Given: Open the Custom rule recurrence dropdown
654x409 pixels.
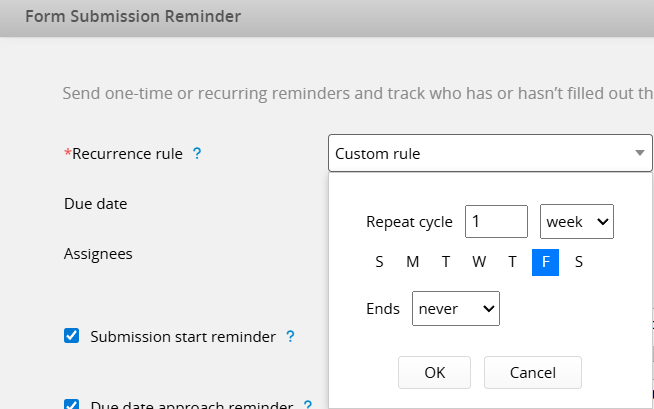Looking at the screenshot, I should [489, 154].
